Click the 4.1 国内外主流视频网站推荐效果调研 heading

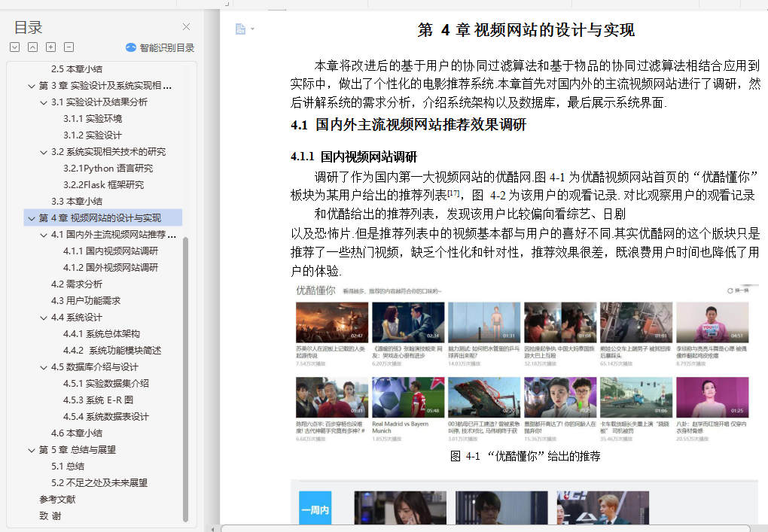[x=408, y=125]
